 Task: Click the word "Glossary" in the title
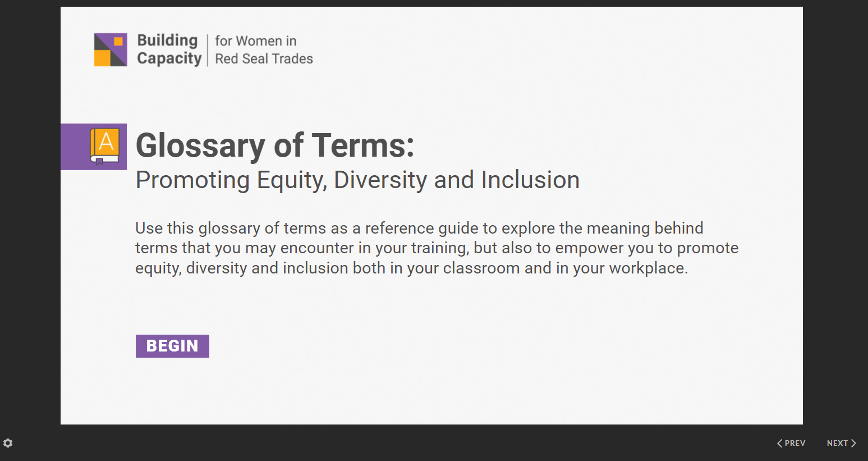200,145
